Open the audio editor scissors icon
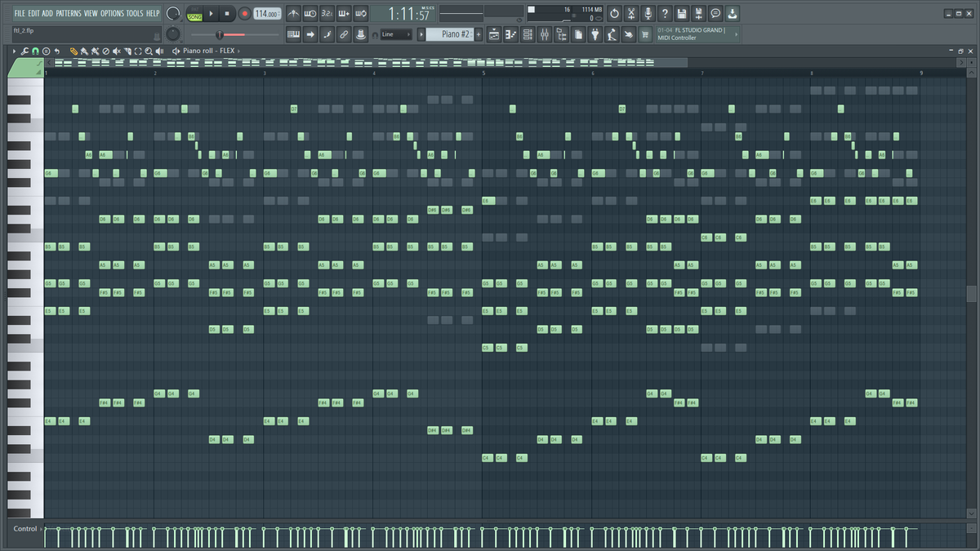The image size is (980, 551). pos(631,14)
